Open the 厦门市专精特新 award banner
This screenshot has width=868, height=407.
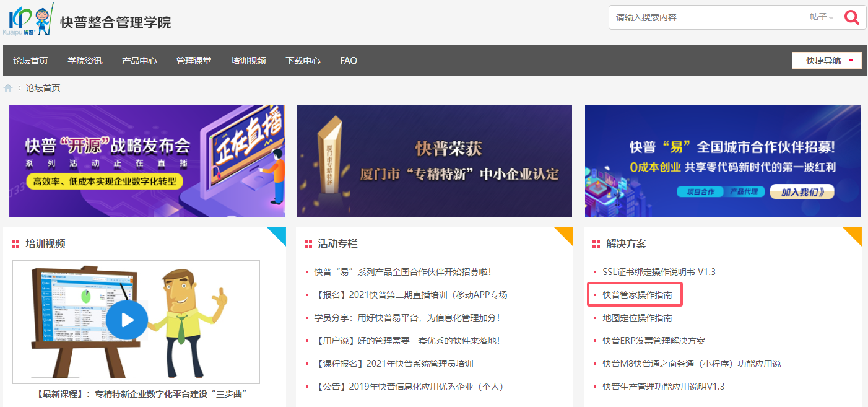coord(435,161)
